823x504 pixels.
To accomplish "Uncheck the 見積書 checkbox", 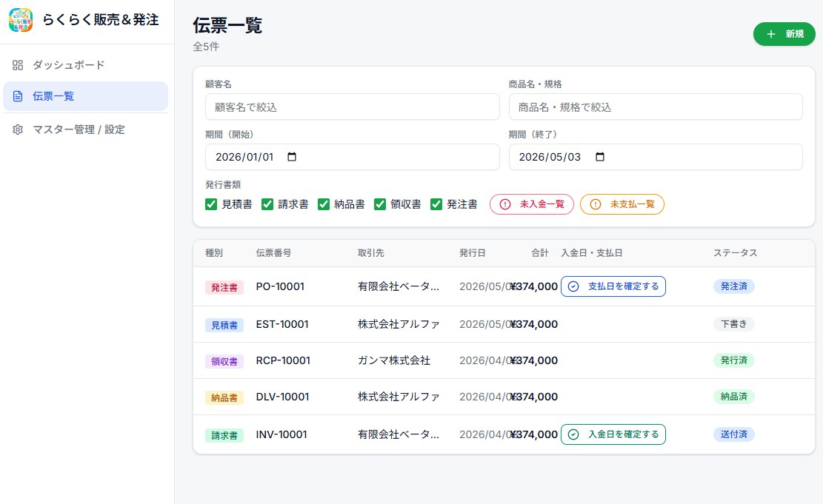I will [211, 204].
